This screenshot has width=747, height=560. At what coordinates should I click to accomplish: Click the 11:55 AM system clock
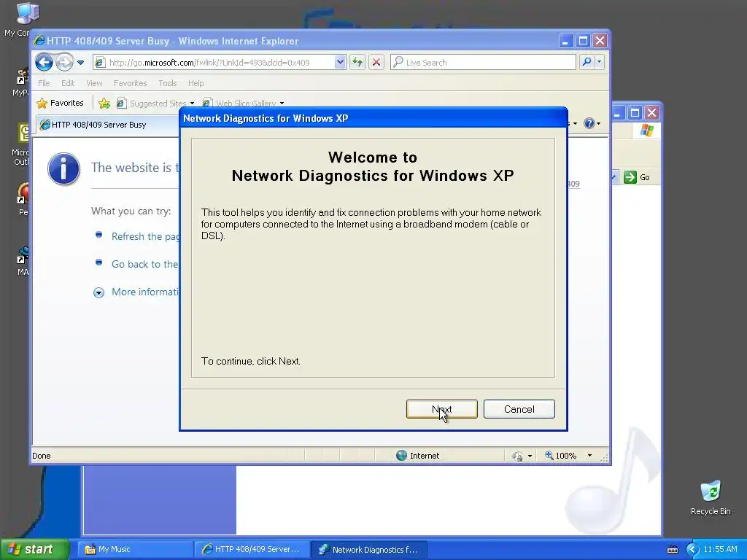click(x=720, y=549)
